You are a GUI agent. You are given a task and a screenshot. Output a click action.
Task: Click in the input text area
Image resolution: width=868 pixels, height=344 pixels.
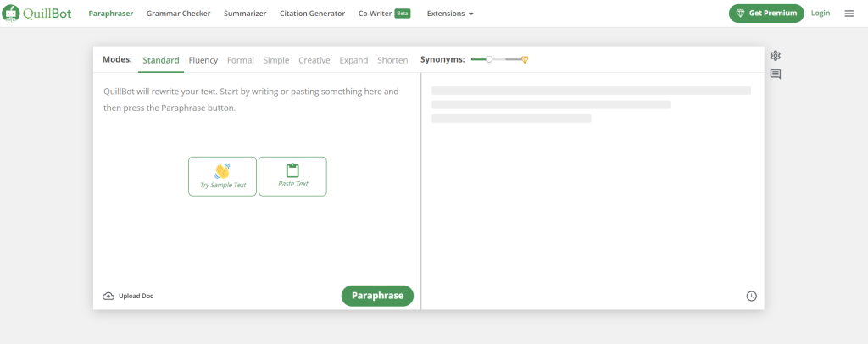coord(257,177)
